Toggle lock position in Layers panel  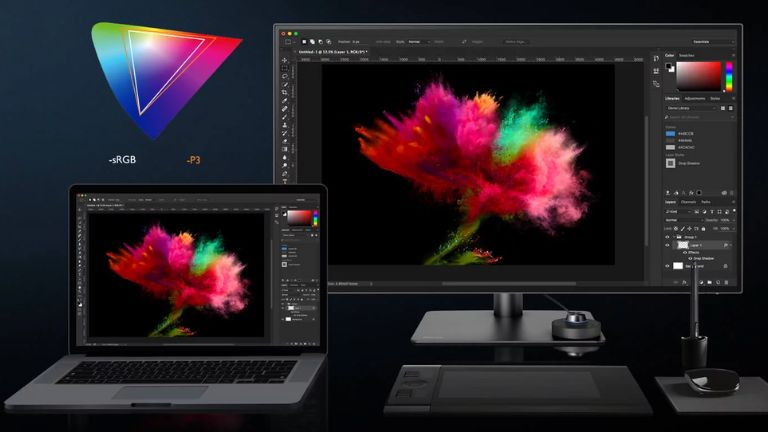pos(689,229)
